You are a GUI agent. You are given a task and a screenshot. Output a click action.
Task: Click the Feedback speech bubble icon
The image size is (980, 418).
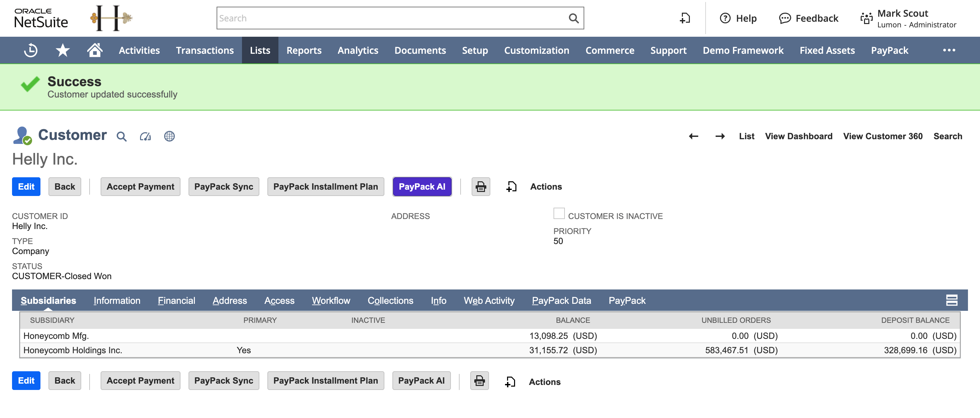(x=784, y=18)
